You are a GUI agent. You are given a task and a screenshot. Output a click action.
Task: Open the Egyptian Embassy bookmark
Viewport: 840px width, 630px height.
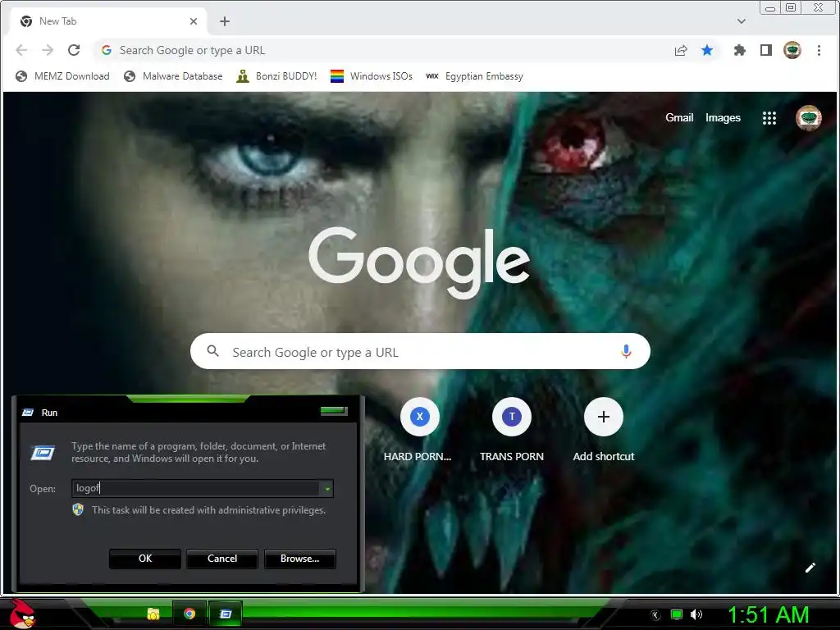(475, 76)
